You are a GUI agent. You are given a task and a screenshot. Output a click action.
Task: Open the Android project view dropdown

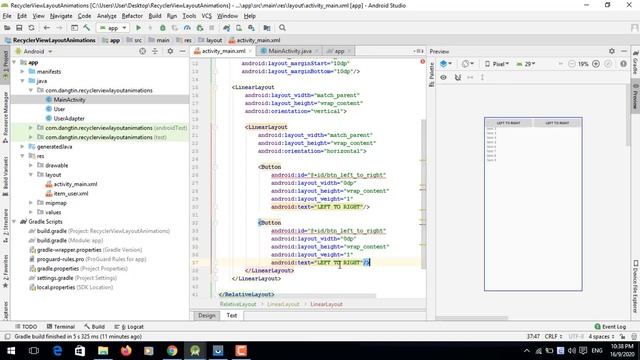click(33, 51)
